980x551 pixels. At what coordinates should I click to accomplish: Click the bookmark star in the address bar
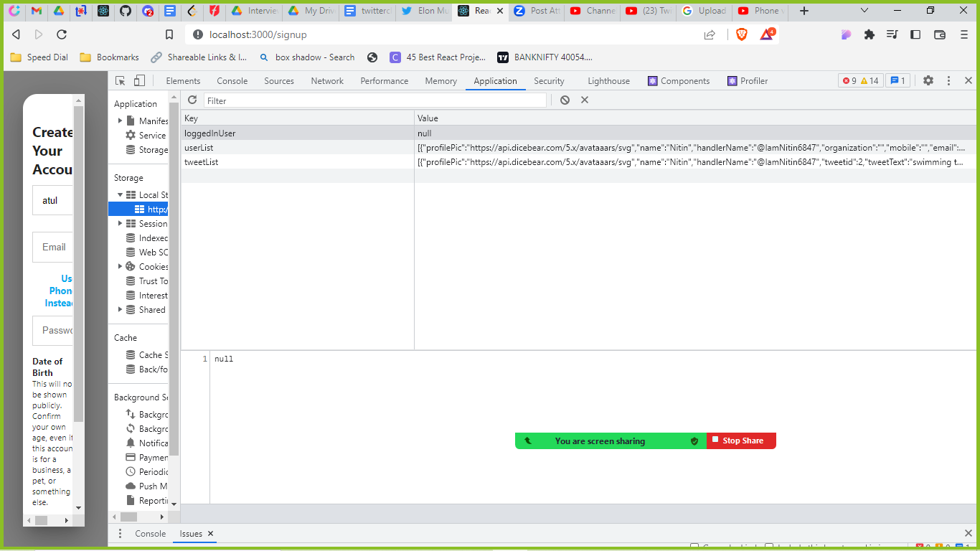coord(169,34)
